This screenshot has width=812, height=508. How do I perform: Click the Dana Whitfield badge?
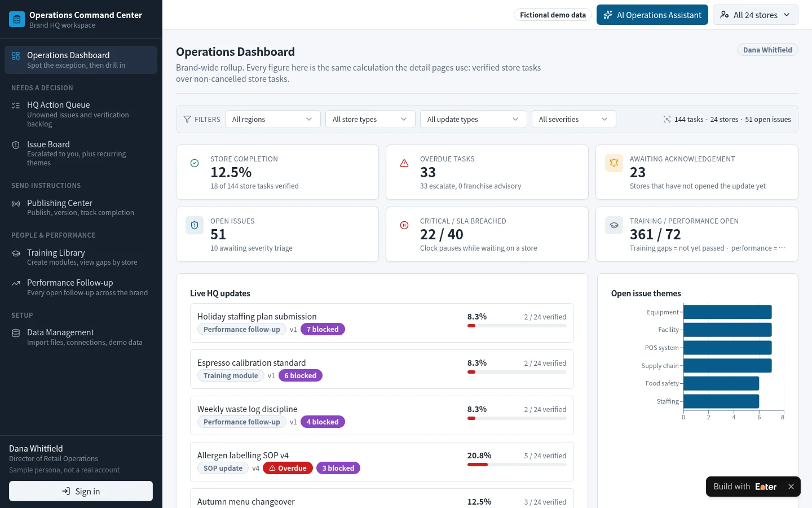(x=767, y=50)
